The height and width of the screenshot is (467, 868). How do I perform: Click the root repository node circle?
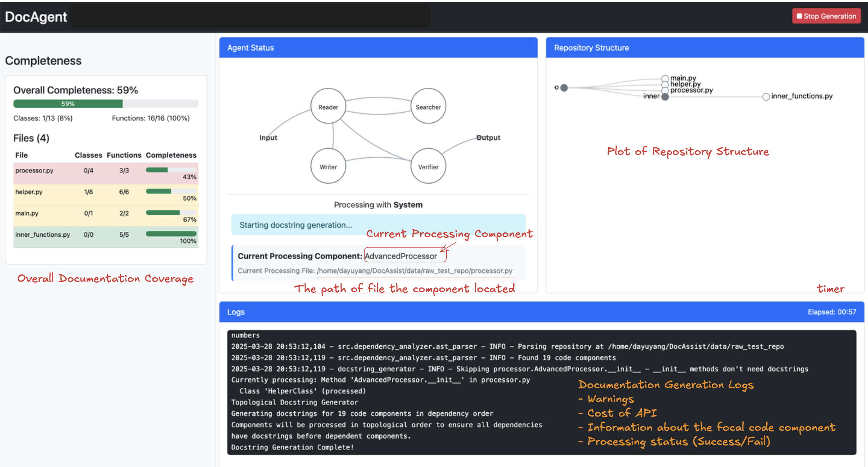coord(564,88)
